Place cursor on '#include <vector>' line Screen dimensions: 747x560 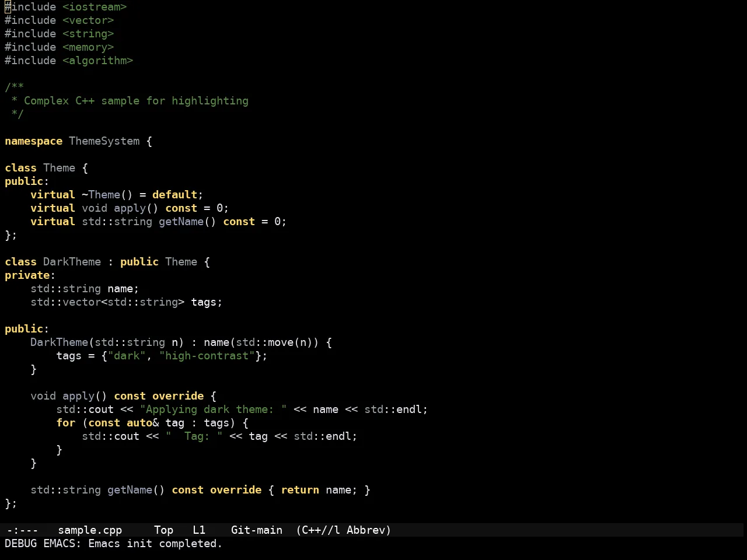(60, 20)
